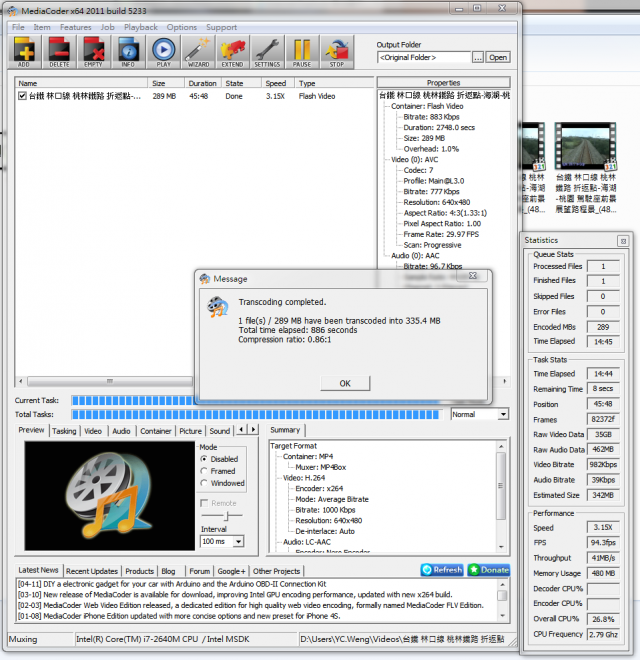
Task: Switch to the Picture tab
Action: point(191,431)
